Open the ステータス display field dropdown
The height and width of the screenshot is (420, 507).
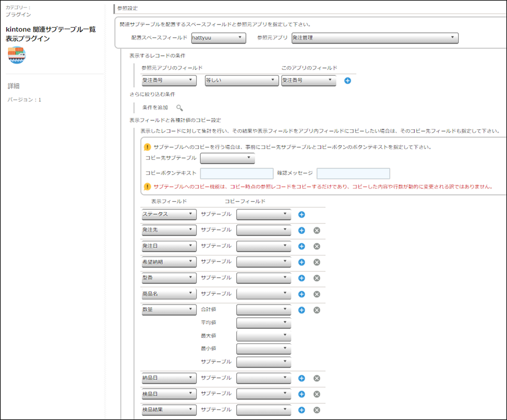click(169, 214)
